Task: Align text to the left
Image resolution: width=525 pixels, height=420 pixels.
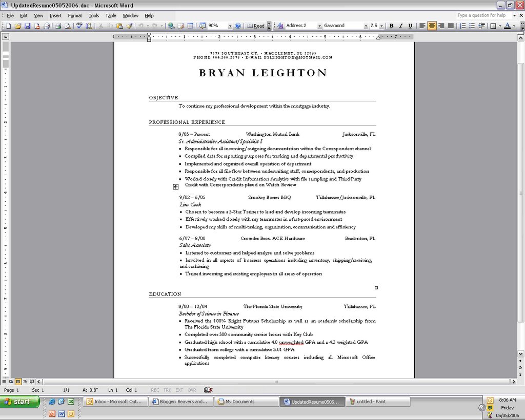Action: tap(422, 26)
